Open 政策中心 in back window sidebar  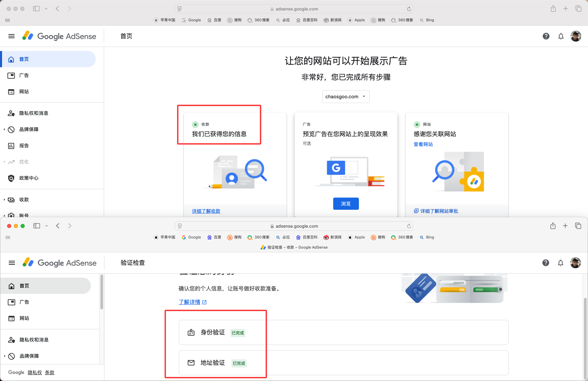[48, 178]
